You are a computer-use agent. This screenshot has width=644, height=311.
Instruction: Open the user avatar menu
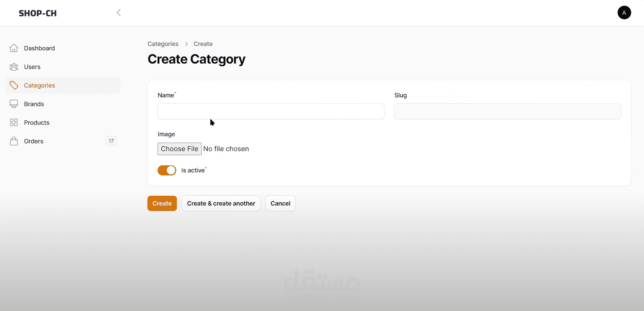coord(624,13)
